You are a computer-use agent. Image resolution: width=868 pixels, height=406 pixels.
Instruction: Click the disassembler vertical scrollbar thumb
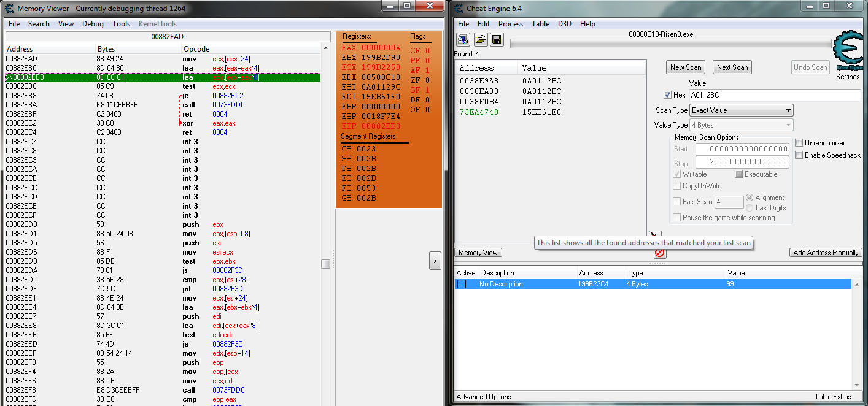click(325, 264)
